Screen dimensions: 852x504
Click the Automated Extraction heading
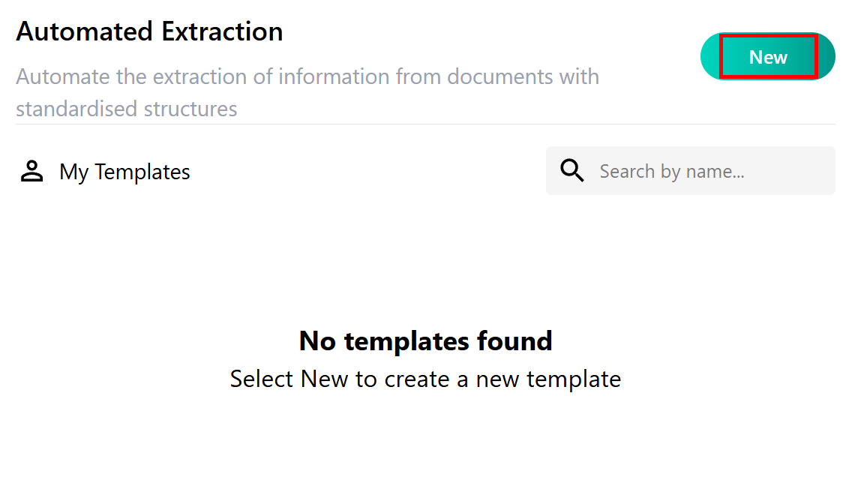pos(149,31)
